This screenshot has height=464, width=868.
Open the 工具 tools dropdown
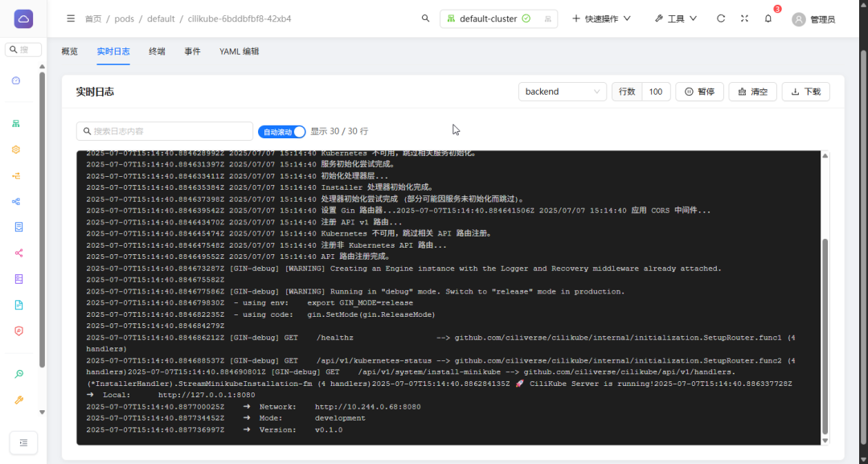[x=675, y=18]
